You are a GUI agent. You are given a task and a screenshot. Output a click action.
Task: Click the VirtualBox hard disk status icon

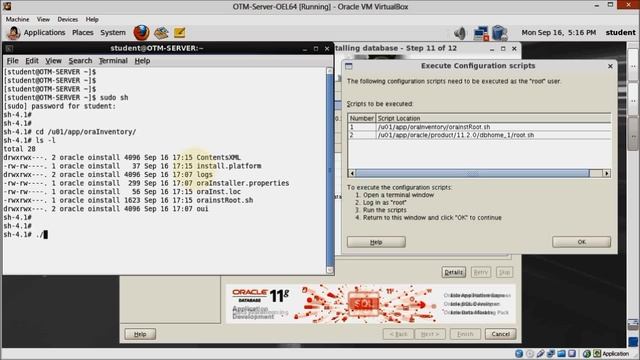coord(519,353)
